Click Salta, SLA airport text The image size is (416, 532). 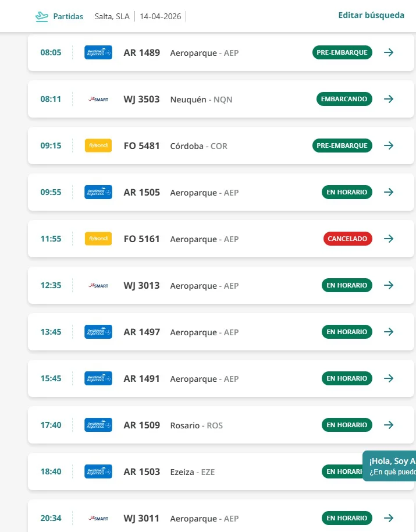coord(112,16)
